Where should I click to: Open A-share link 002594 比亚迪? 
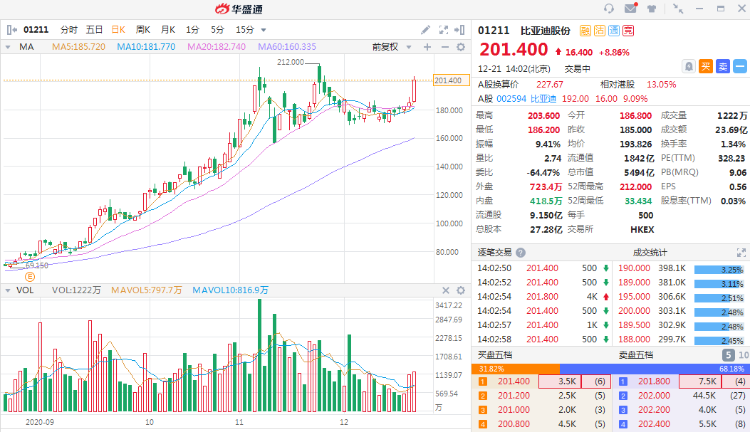point(529,99)
